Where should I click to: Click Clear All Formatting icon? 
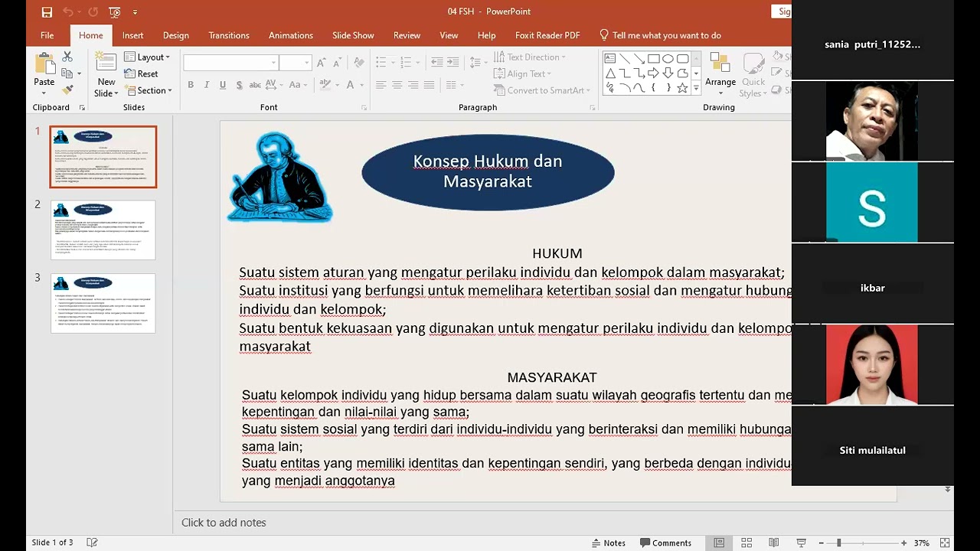(x=360, y=63)
